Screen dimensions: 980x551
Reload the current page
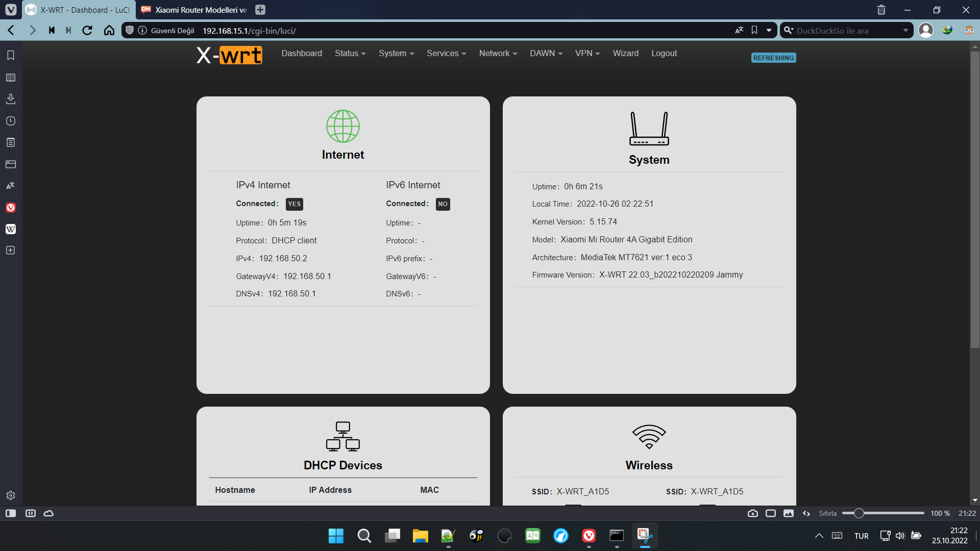point(87,31)
